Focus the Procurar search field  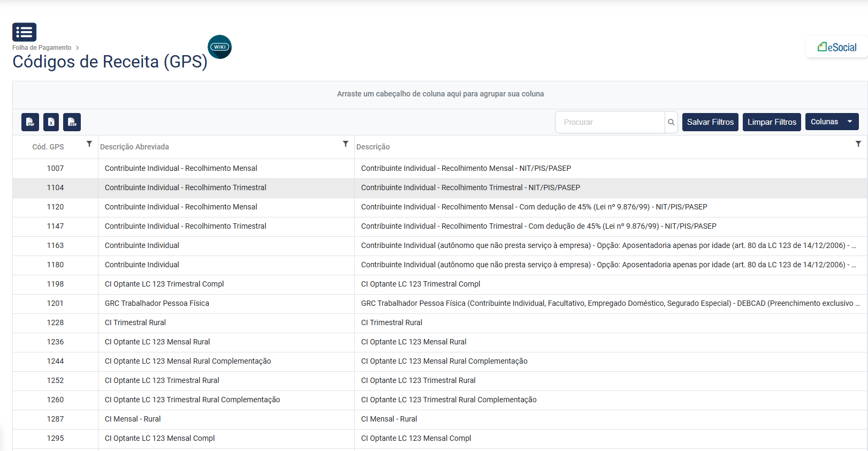click(610, 122)
